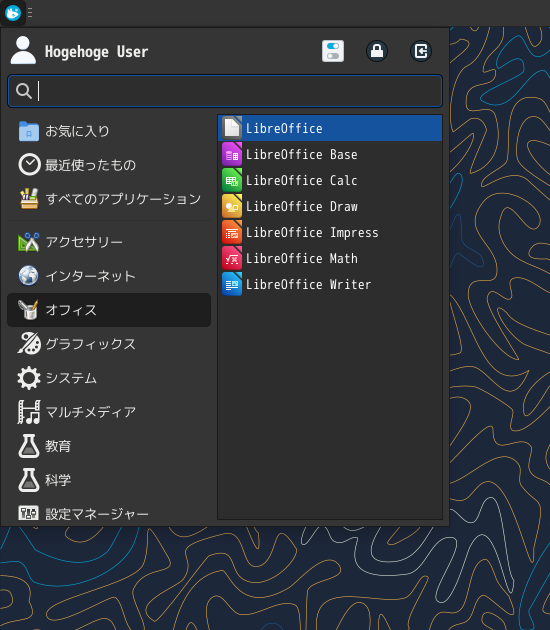Image resolution: width=550 pixels, height=630 pixels.
Task: Select the 最近使ったもの recent category
Action: pos(109,165)
